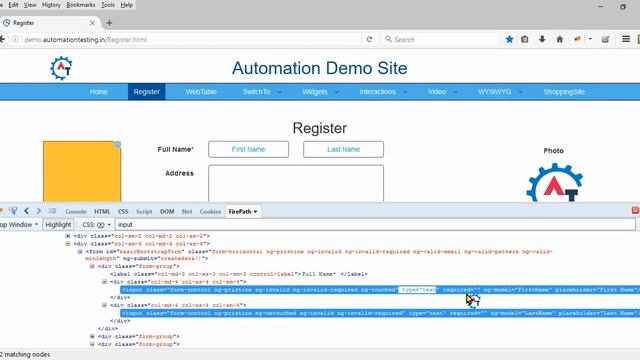Viewport: 640px width, 360px height.
Task: Open the FirePath tab dropdown
Action: (x=256, y=211)
